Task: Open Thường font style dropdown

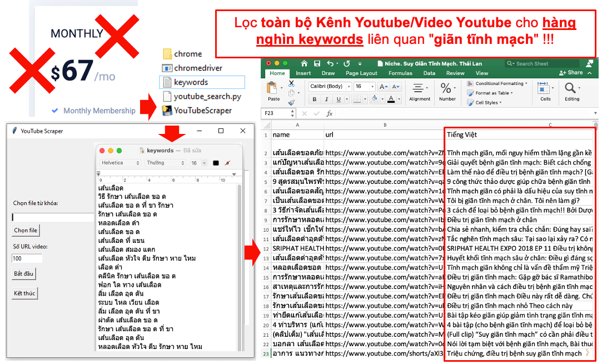Action: (x=166, y=163)
